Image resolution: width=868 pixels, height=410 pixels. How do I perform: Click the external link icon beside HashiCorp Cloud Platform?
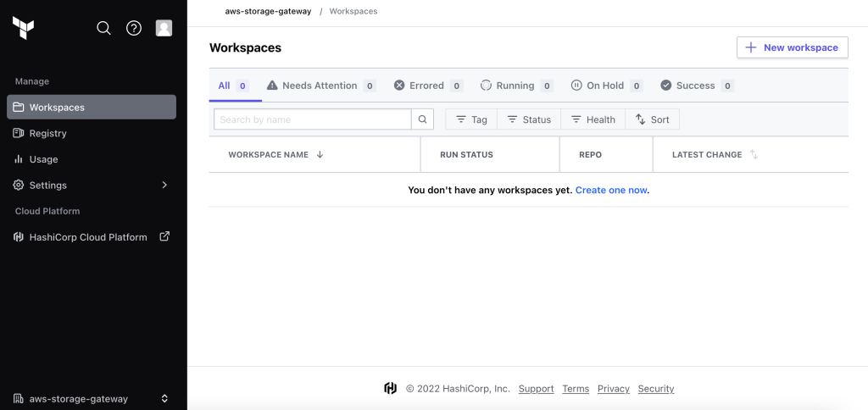click(164, 236)
